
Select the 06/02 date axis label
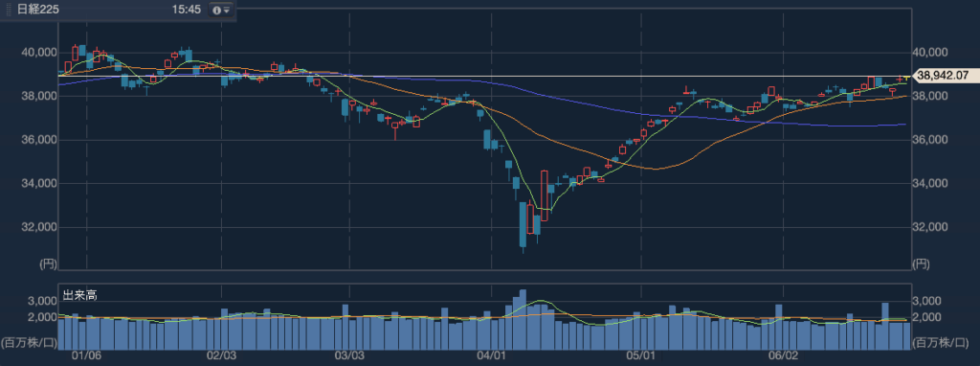(783, 355)
